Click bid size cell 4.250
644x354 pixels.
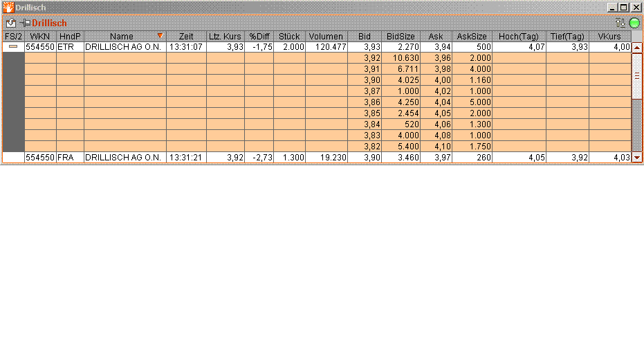pyautogui.click(x=401, y=102)
